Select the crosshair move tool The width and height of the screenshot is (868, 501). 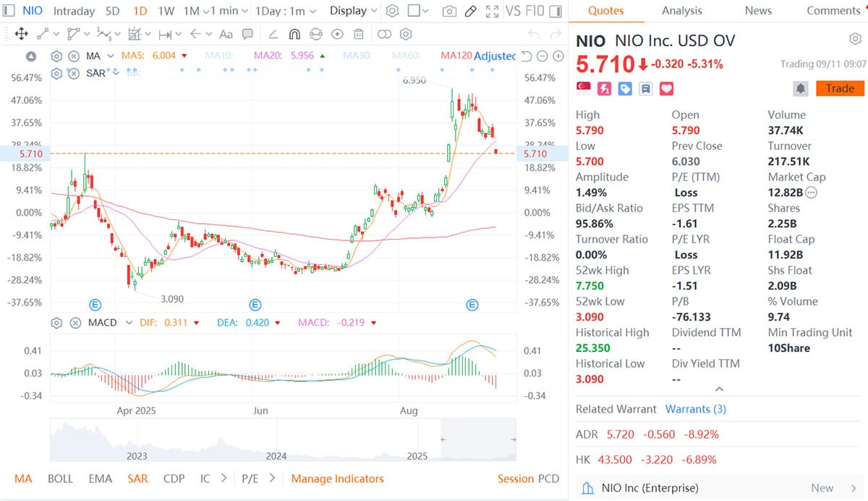[21, 34]
